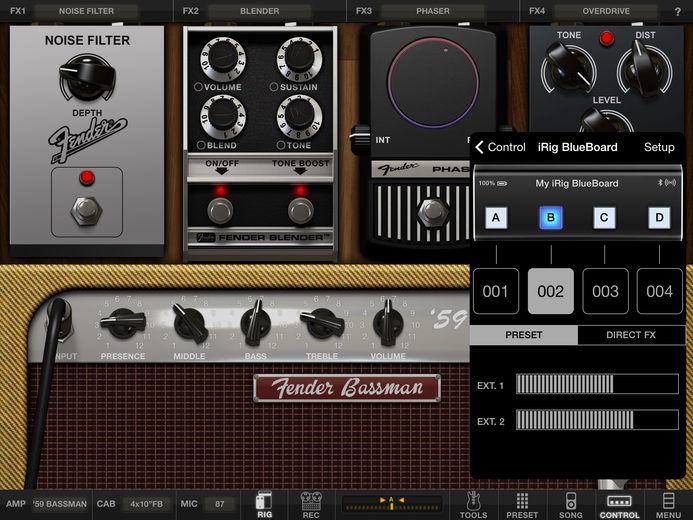Open FX3 PHASER effect selector

pos(433,11)
